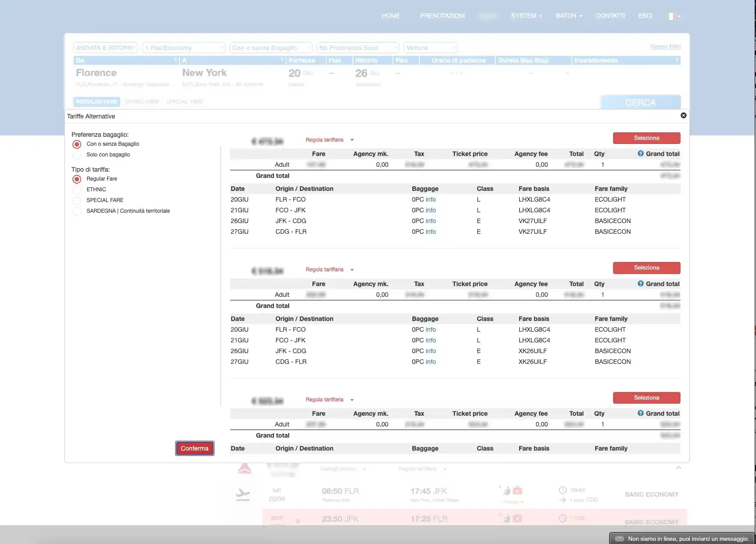Viewport: 756px width, 544px height.
Task: Open the language flag selector
Action: coord(674,16)
